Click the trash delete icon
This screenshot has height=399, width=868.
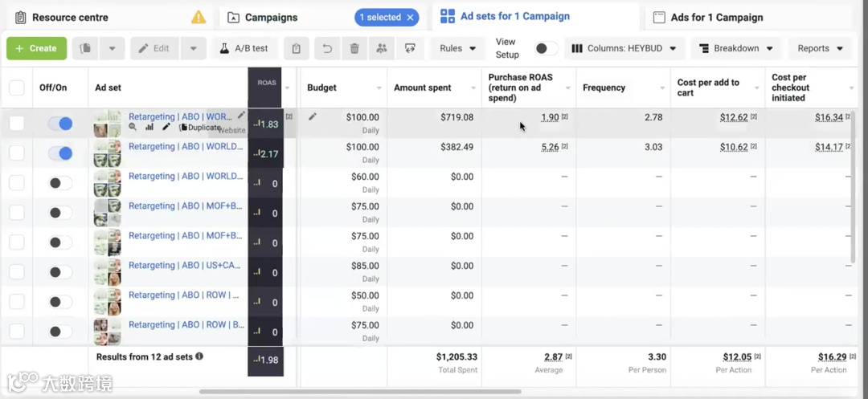click(354, 48)
